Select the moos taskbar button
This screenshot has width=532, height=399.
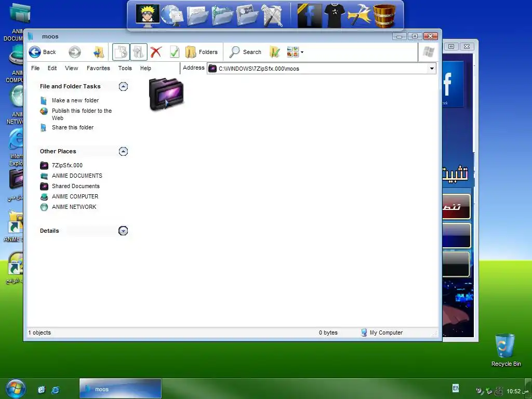(x=121, y=389)
